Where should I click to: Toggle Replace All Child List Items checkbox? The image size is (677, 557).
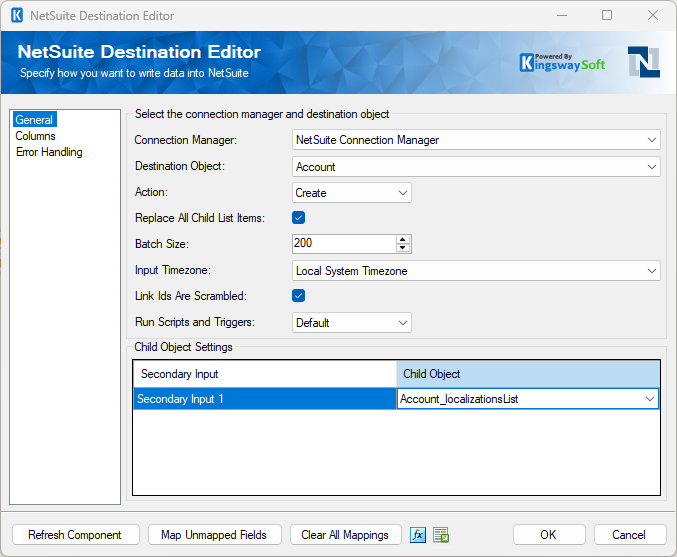click(298, 218)
